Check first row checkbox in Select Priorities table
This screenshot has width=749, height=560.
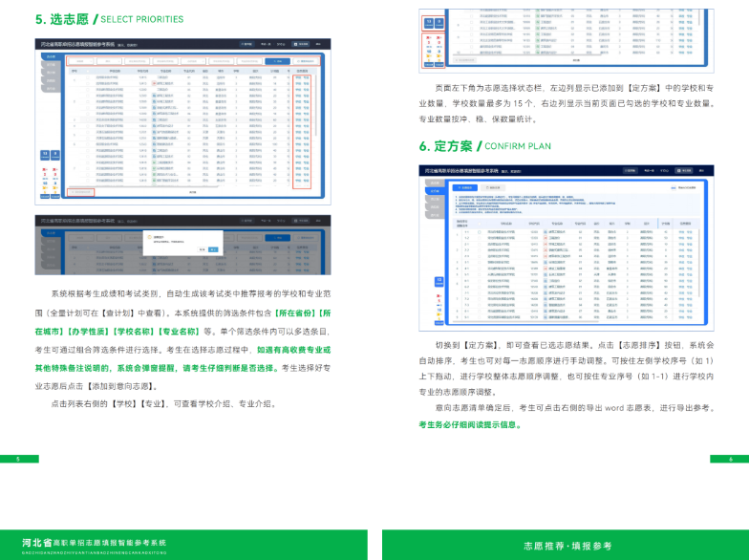click(x=88, y=76)
